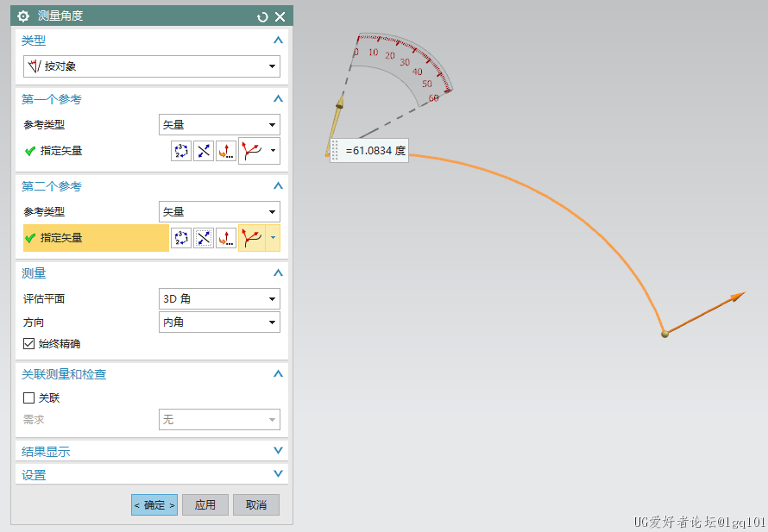Open vector method dropdown arrow in 第一个参考

pyautogui.click(x=273, y=151)
